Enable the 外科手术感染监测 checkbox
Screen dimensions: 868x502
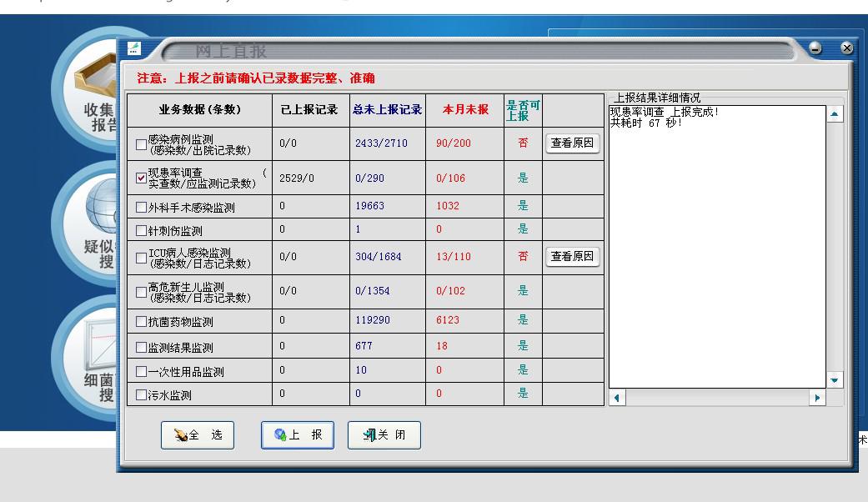[140, 205]
